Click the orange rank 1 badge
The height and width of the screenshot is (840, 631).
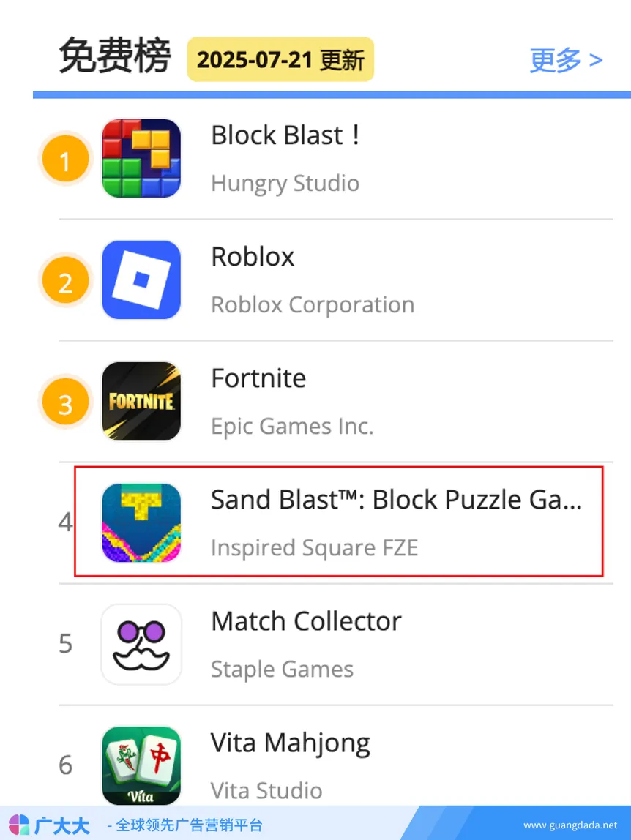tap(65, 159)
